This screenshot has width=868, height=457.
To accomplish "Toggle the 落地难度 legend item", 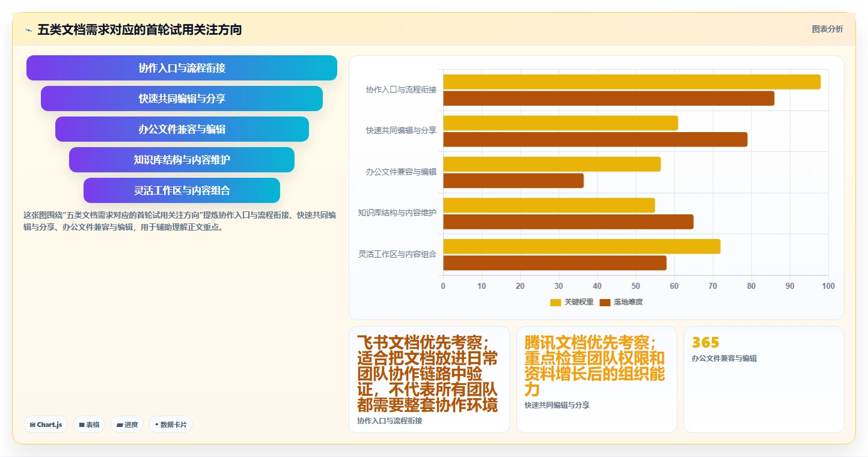I will 621,302.
